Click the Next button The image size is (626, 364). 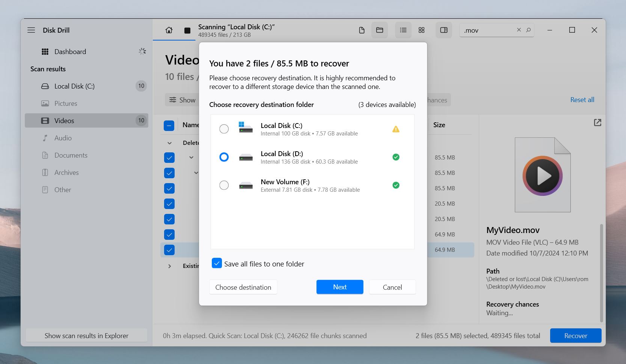point(340,287)
